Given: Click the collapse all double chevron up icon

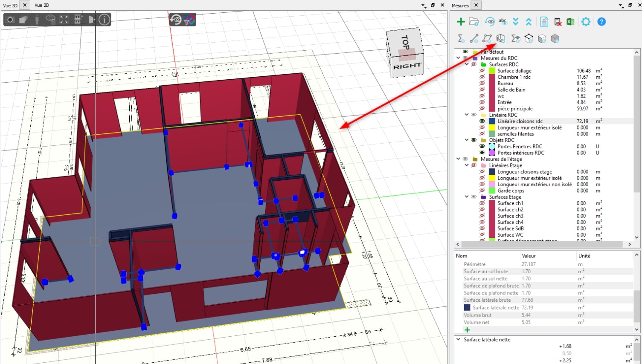Looking at the screenshot, I should 529,22.
